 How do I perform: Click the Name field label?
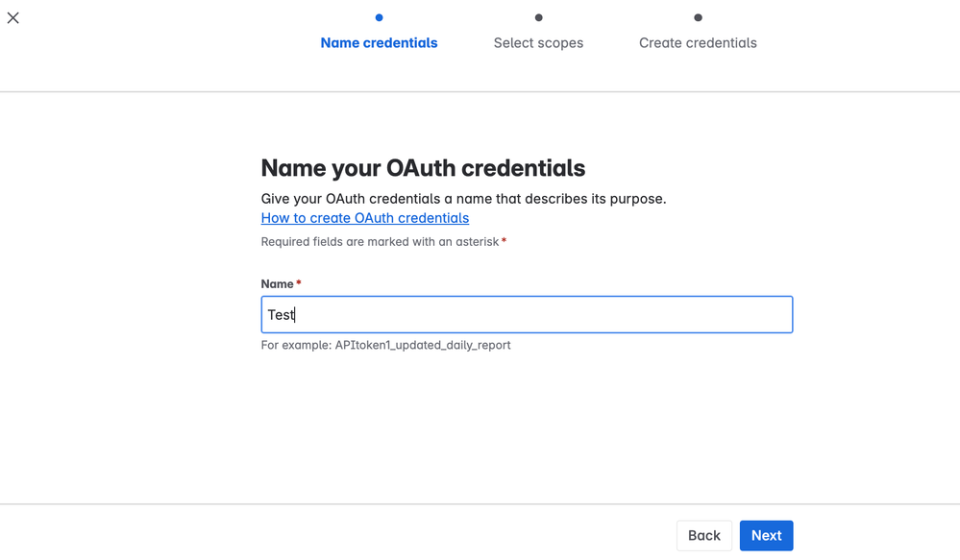pos(277,284)
